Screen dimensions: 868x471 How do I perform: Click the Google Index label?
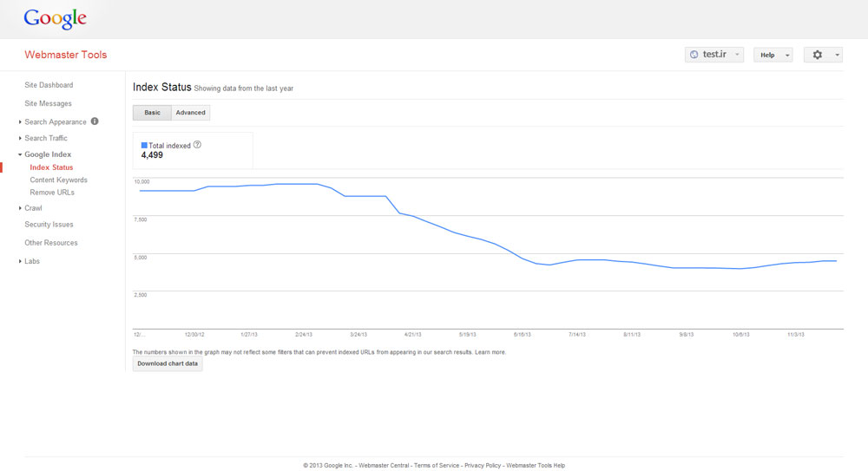click(48, 154)
